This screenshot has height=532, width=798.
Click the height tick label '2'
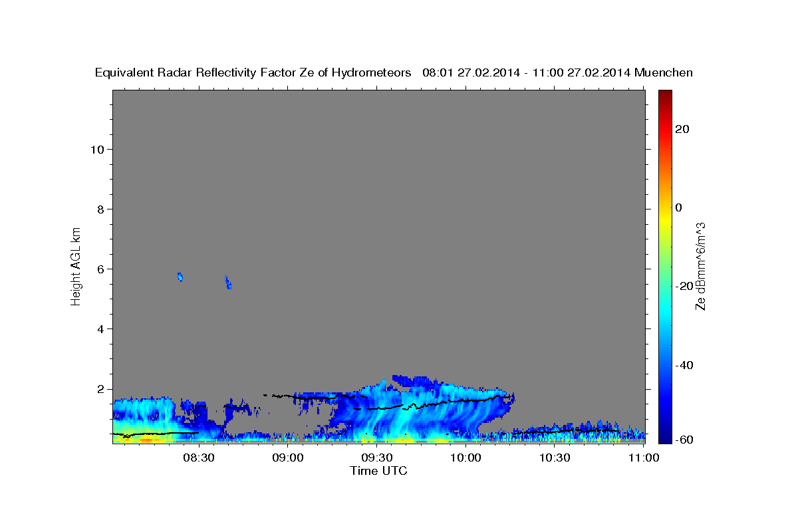(101, 389)
